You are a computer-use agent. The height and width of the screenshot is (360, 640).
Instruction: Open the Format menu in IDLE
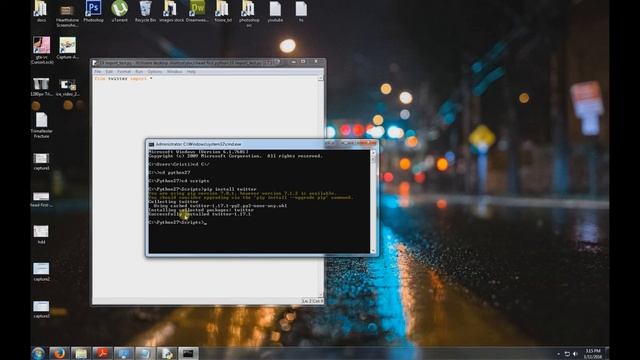[x=124, y=71]
